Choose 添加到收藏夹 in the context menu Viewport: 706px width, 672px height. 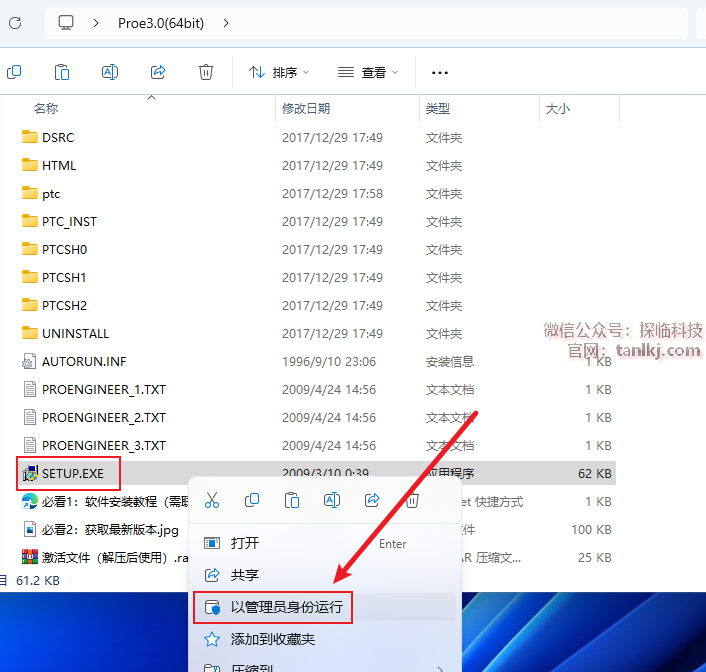pyautogui.click(x=324, y=639)
